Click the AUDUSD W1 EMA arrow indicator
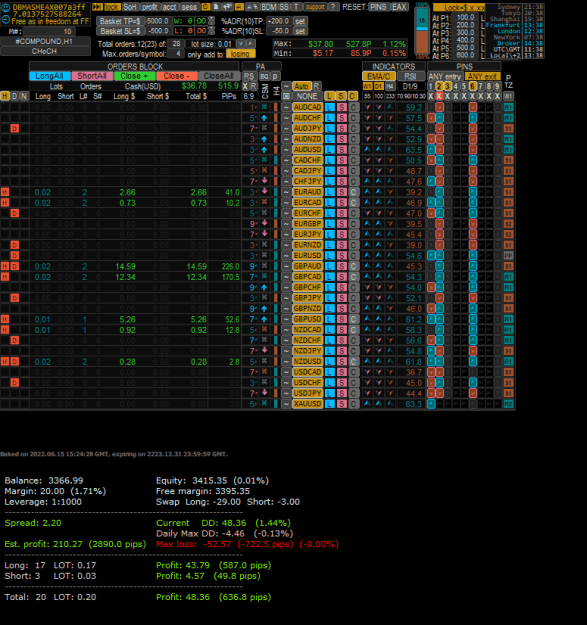The image size is (587, 625). pyautogui.click(x=367, y=149)
